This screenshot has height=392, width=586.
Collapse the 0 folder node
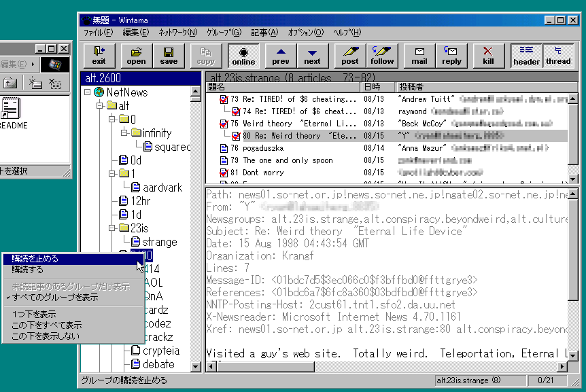[112, 119]
